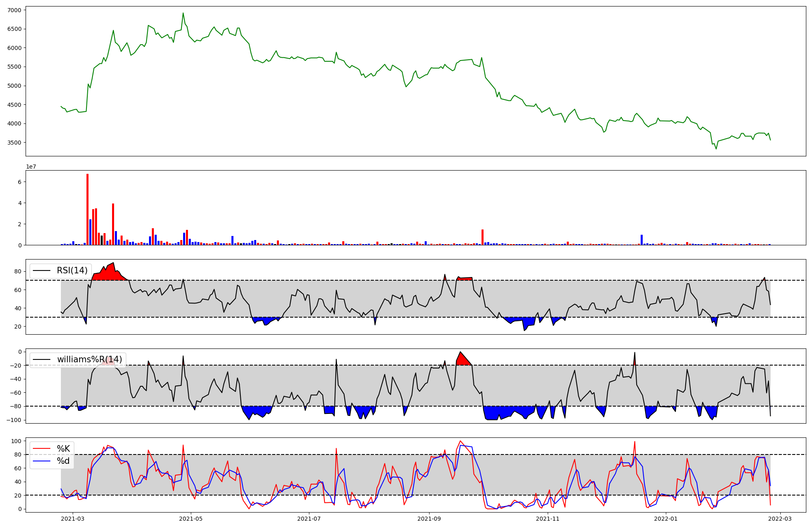Click the -100 tick on Williams %R axis
812x528 pixels.
pyautogui.click(x=13, y=420)
